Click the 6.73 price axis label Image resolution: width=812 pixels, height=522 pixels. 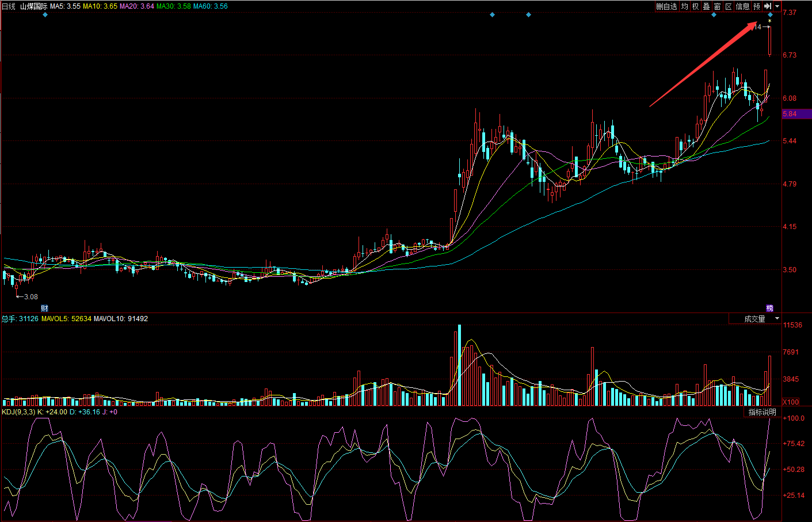(790, 55)
